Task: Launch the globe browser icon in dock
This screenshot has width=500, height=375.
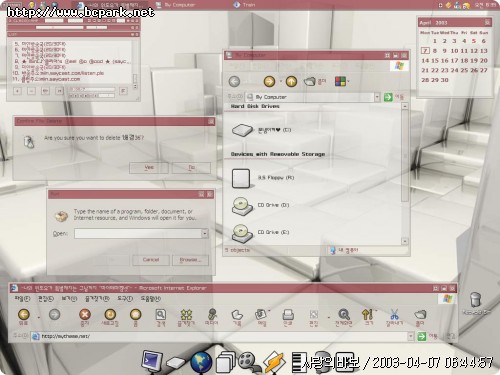Action: click(x=201, y=362)
